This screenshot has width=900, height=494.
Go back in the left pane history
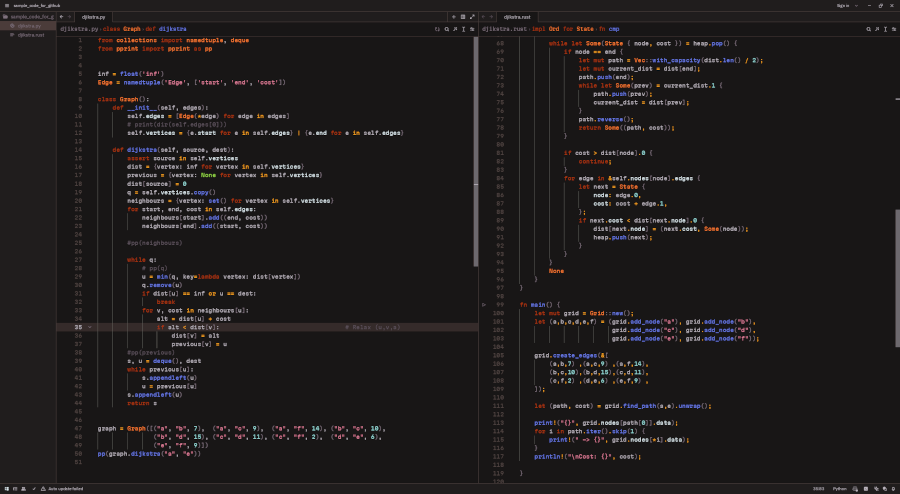(x=61, y=17)
